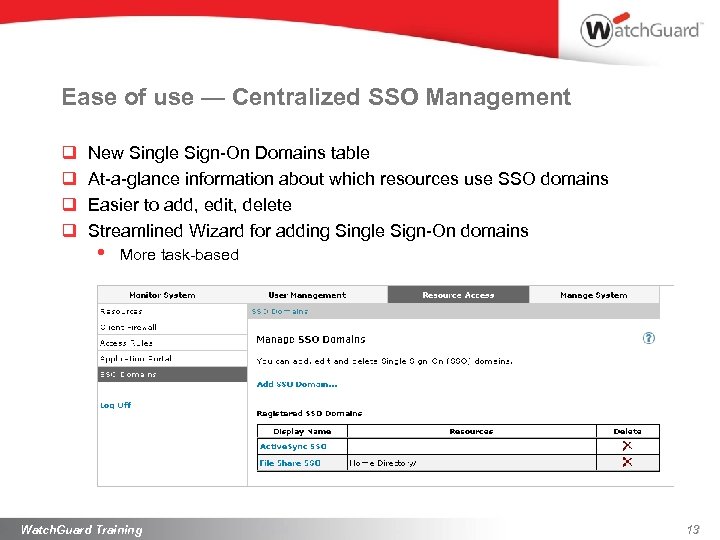Select SSO Domains in the sidebar
720x540 pixels.
click(172, 374)
